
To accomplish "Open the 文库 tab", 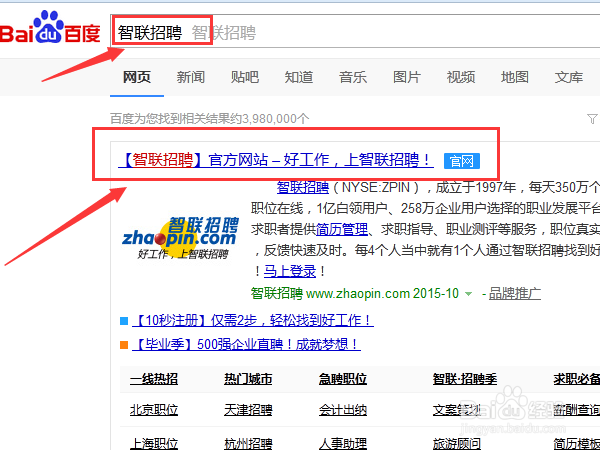I will click(x=569, y=77).
